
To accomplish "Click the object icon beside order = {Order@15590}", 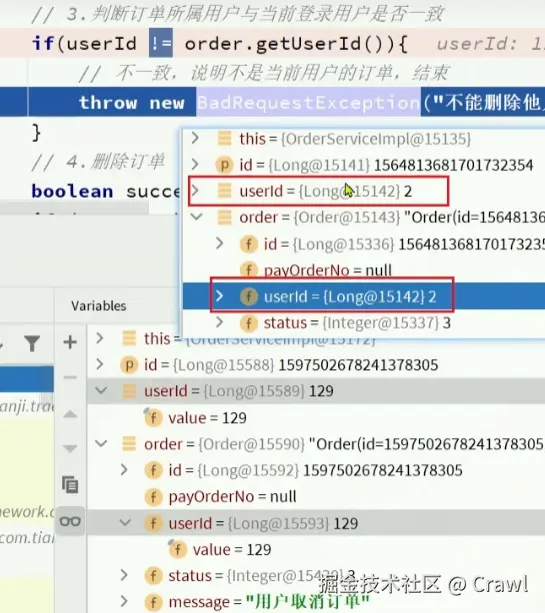I will [x=129, y=444].
